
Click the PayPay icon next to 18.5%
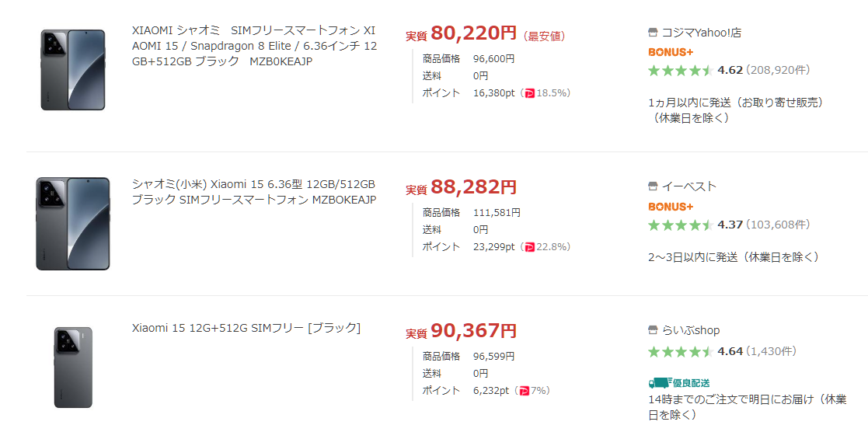pos(530,93)
